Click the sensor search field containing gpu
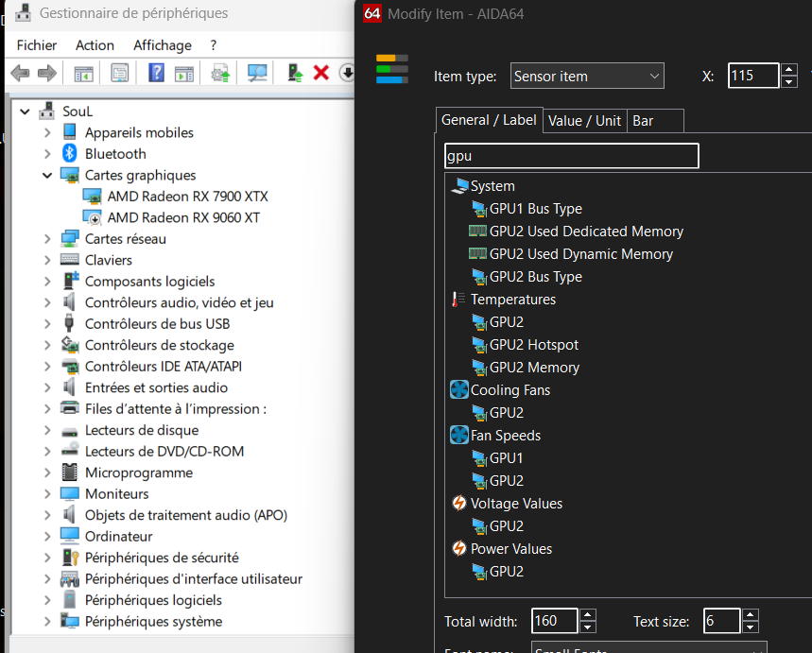Viewport: 812px width, 653px height. (571, 156)
